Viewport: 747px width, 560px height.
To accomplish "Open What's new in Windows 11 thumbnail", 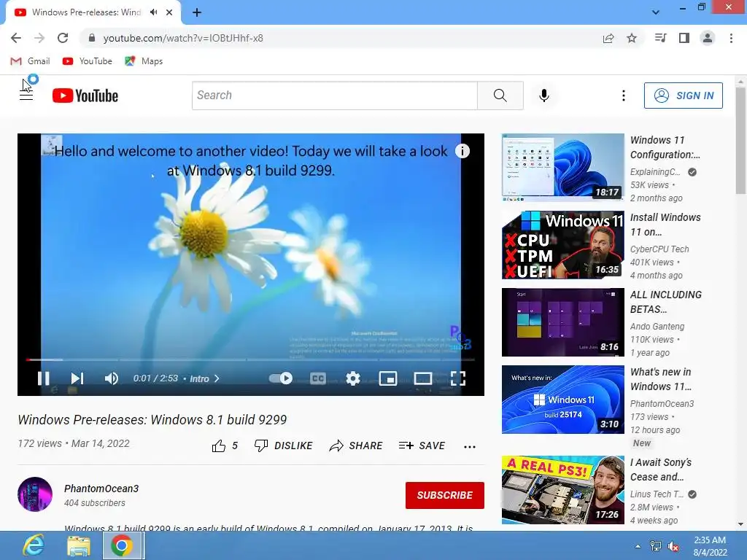I will tap(562, 400).
